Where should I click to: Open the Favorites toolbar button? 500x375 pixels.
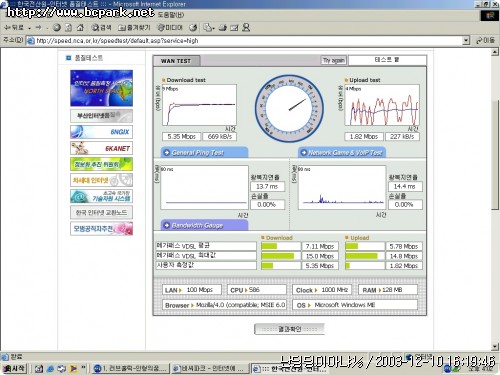point(134,28)
